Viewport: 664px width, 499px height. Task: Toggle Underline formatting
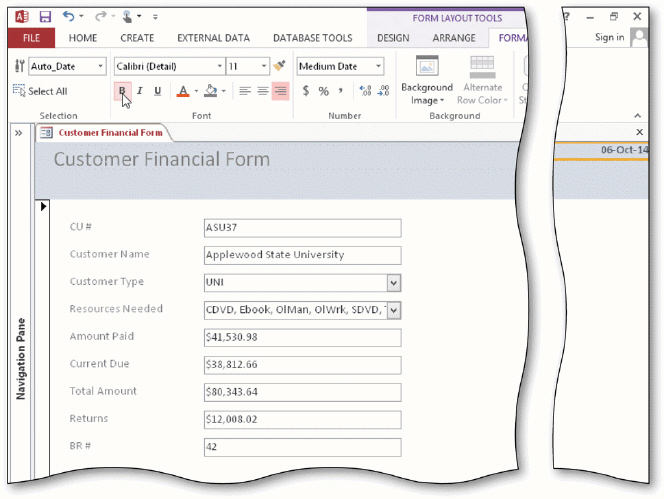(x=158, y=91)
